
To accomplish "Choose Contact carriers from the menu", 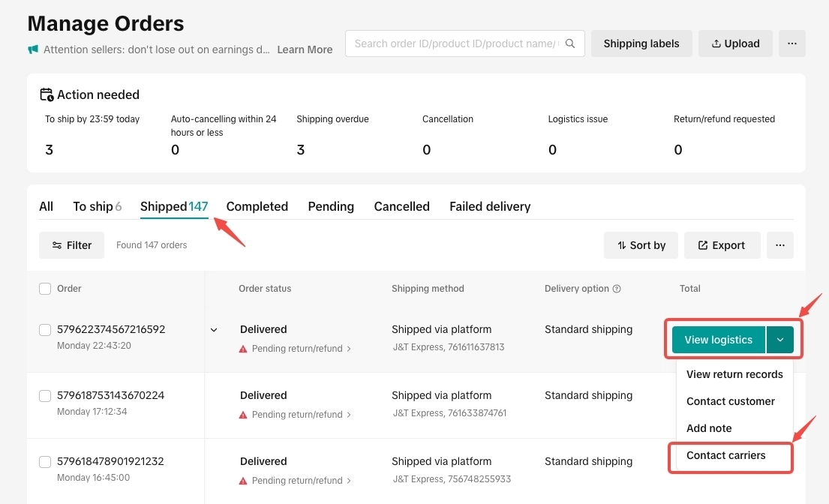I will [x=725, y=455].
